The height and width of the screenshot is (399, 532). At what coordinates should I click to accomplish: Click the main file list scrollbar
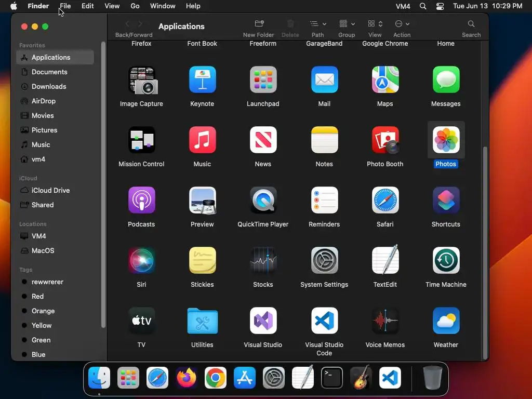(x=485, y=253)
